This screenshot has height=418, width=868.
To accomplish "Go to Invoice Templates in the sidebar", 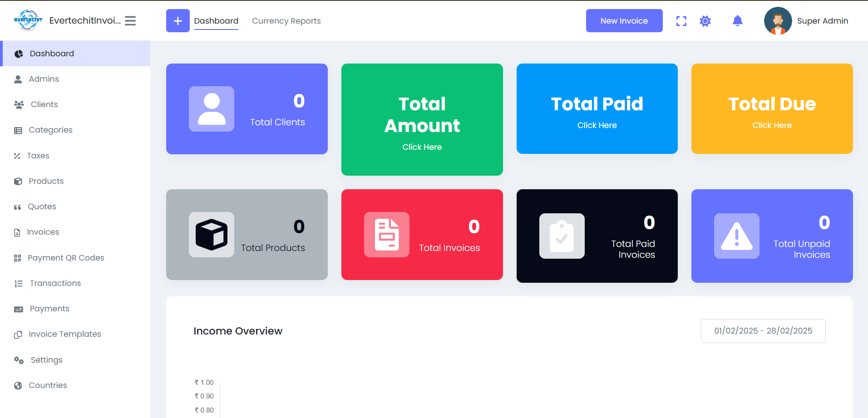I will [64, 334].
